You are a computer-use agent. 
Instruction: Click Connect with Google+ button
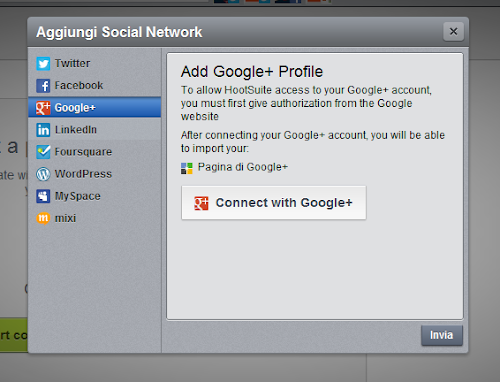click(x=274, y=203)
